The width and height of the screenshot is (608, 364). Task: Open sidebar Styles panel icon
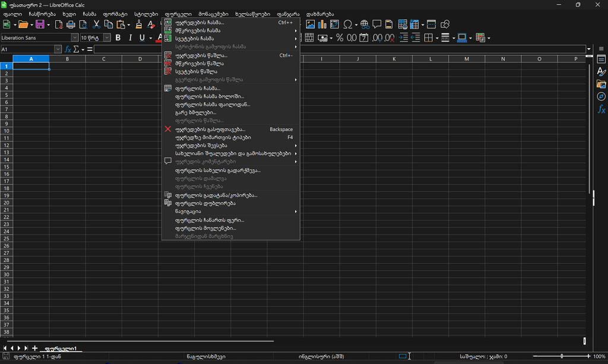coord(601,72)
